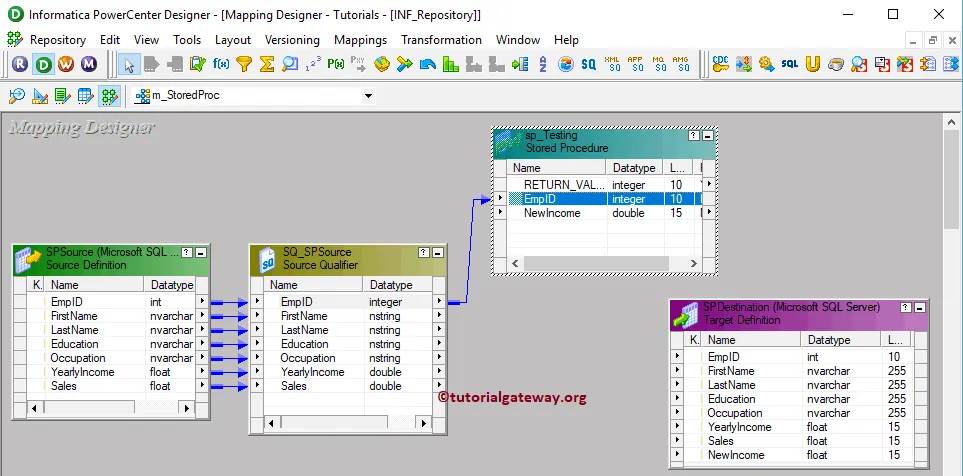Select the XML SQ toolbar icon
Viewport: 963px width, 476px height.
point(613,64)
